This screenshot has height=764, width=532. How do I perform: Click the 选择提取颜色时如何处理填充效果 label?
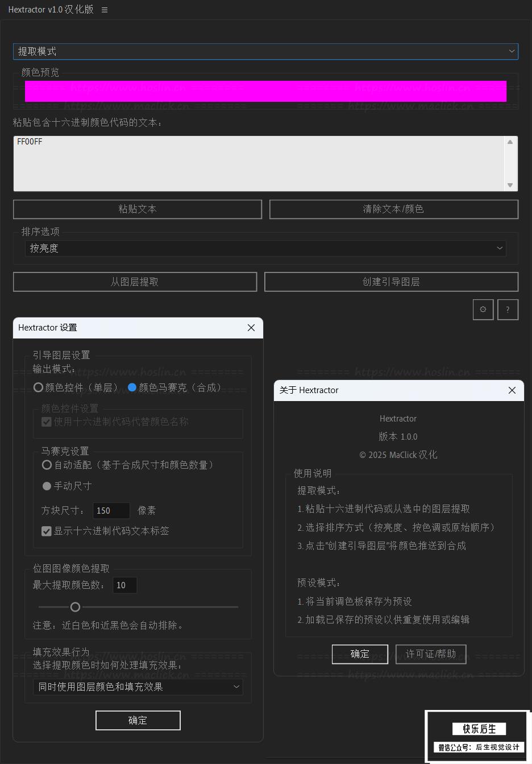(x=107, y=665)
